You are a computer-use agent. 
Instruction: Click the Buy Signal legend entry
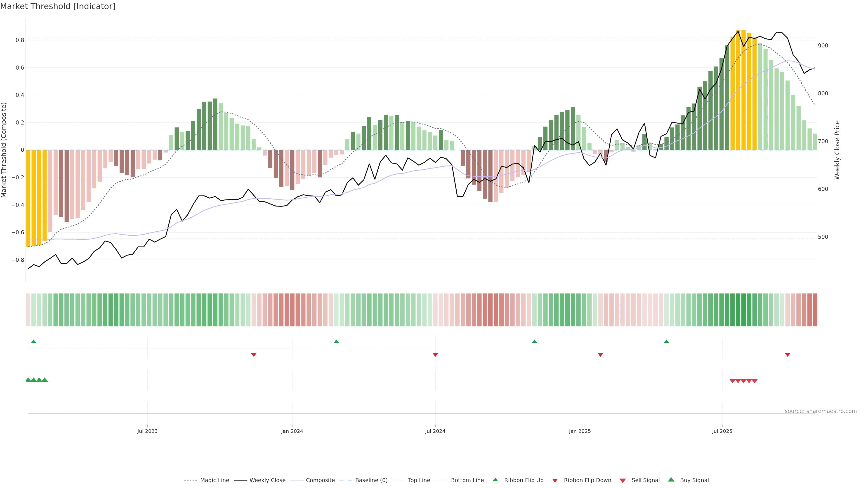(x=694, y=480)
